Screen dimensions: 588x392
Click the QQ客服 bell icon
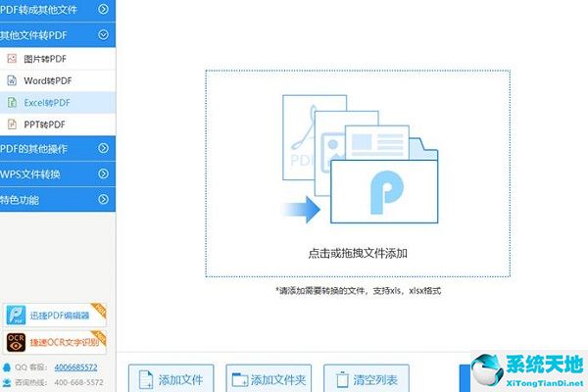pos(7,367)
